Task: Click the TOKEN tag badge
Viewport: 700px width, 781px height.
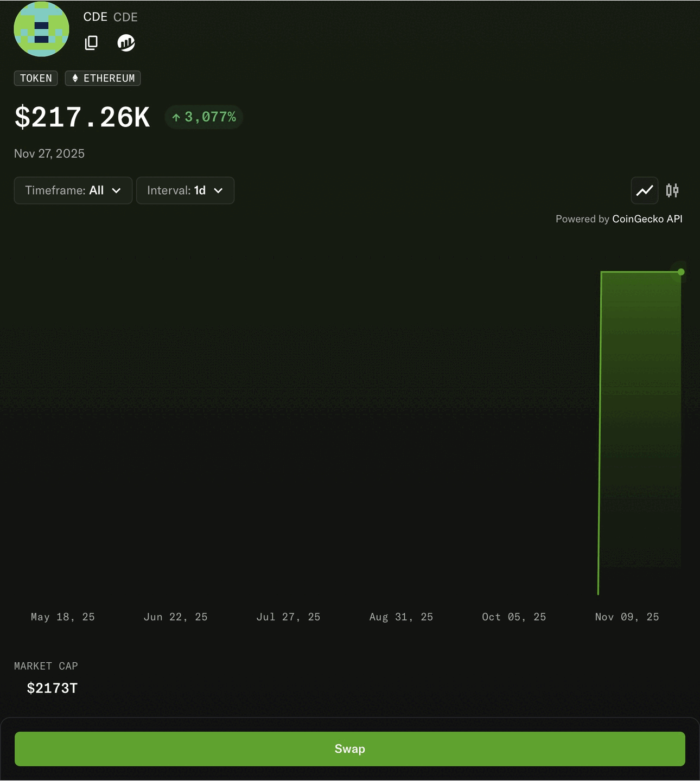Action: 36,78
